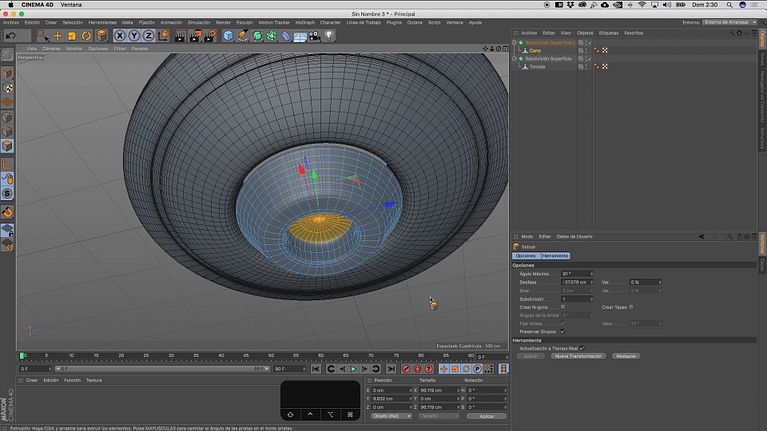This screenshot has width=767, height=431.
Task: Open the MoGraph menu
Action: click(305, 23)
